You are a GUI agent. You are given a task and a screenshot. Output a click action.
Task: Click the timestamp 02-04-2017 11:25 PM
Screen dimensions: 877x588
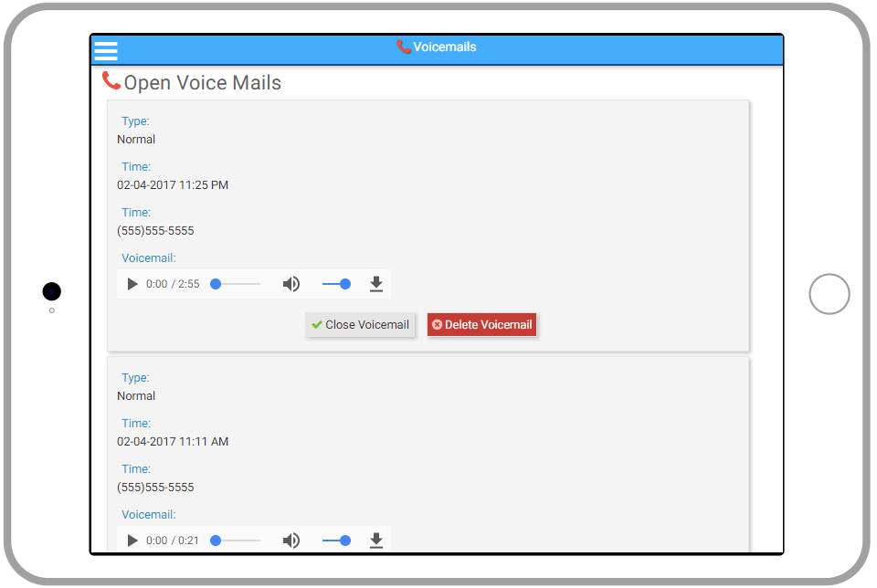[174, 184]
